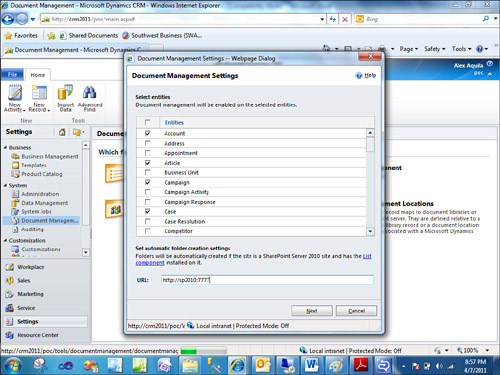Switch to the File ribbon tab
The width and height of the screenshot is (500, 375).
pyautogui.click(x=12, y=75)
